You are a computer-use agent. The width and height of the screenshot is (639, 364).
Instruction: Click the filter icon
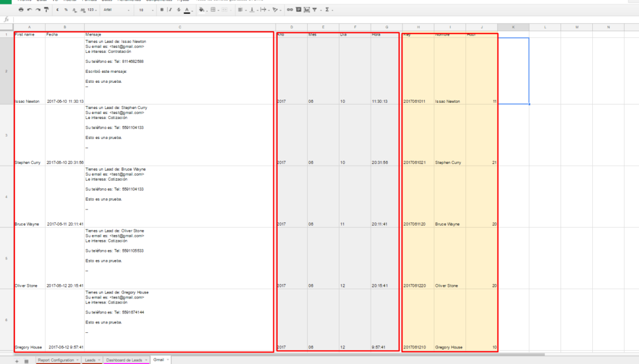315,10
